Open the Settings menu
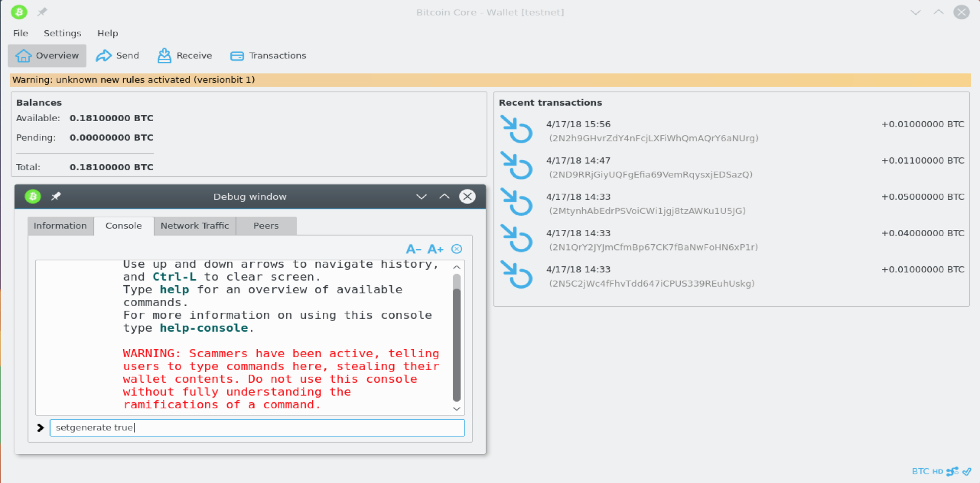 [62, 33]
